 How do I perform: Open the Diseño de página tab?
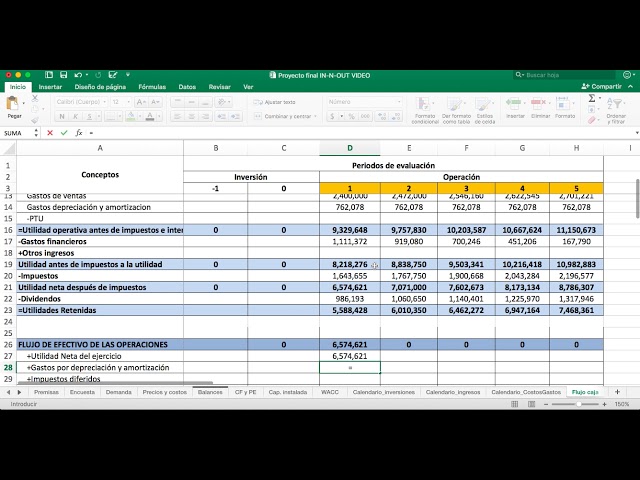click(x=100, y=87)
